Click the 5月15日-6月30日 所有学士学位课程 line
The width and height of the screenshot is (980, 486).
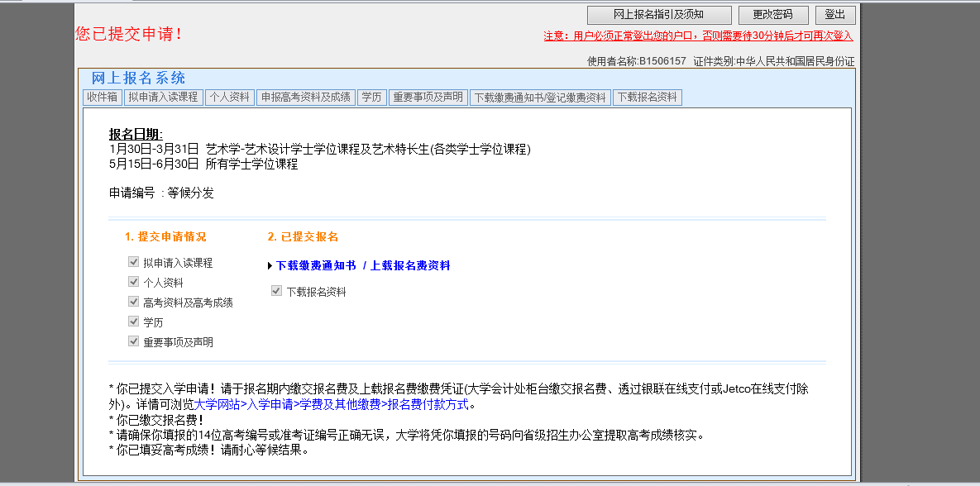point(203,164)
